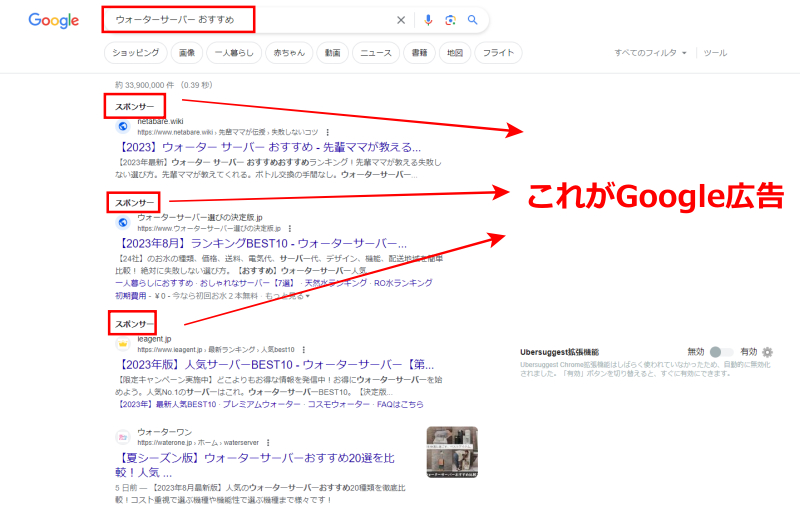This screenshot has height=505, width=800.
Task: Open Ubersuggest extension settings gear
Action: [x=768, y=352]
